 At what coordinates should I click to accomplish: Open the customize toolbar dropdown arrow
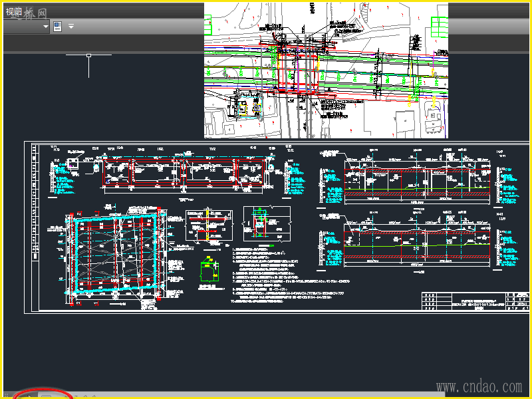pos(71,26)
